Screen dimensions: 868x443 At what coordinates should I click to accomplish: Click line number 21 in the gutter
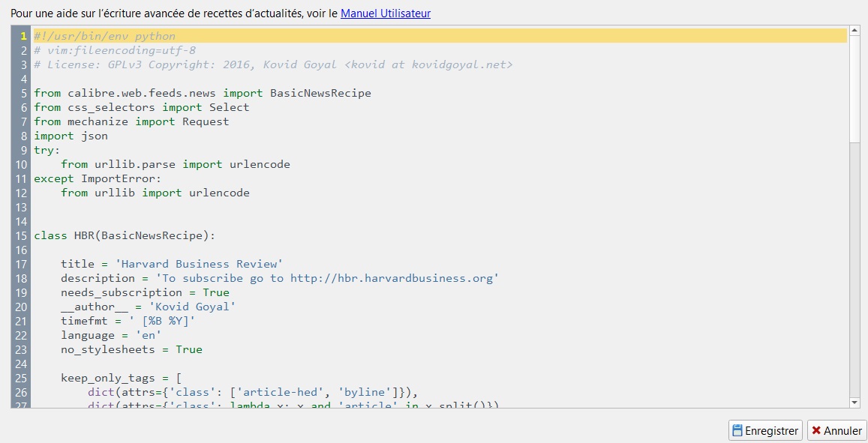[21, 321]
